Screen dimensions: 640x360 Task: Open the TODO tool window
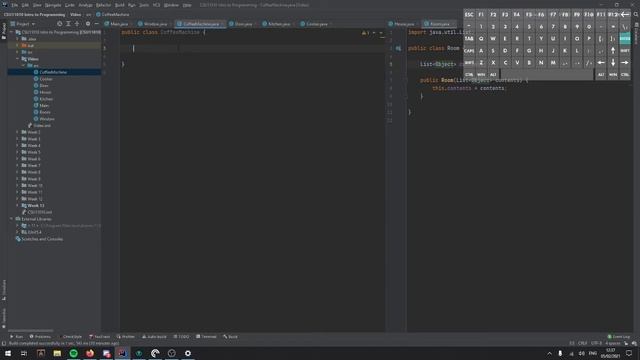tap(182, 337)
